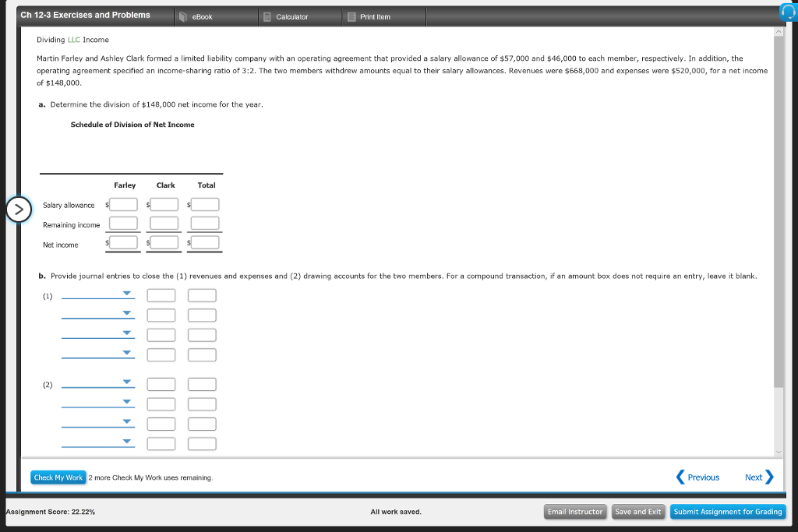The height and width of the screenshot is (532, 798).
Task: Click first debit box of entry (2)
Action: 161,384
